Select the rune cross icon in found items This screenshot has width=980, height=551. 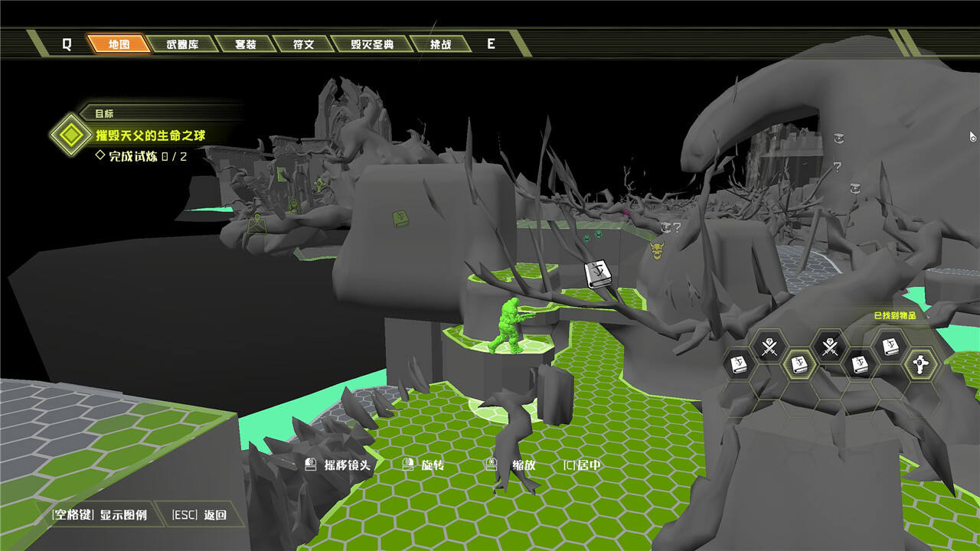[x=921, y=364]
